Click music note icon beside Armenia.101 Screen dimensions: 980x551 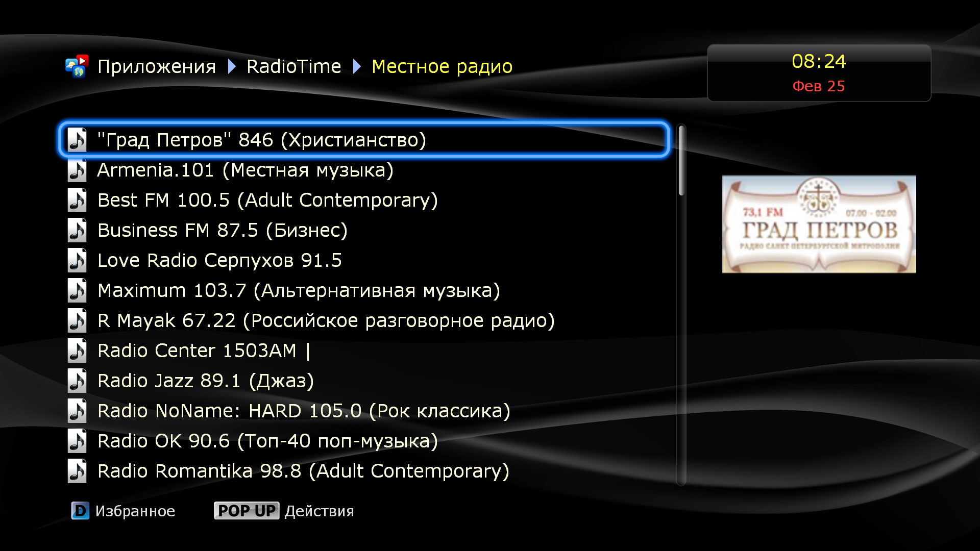[77, 170]
